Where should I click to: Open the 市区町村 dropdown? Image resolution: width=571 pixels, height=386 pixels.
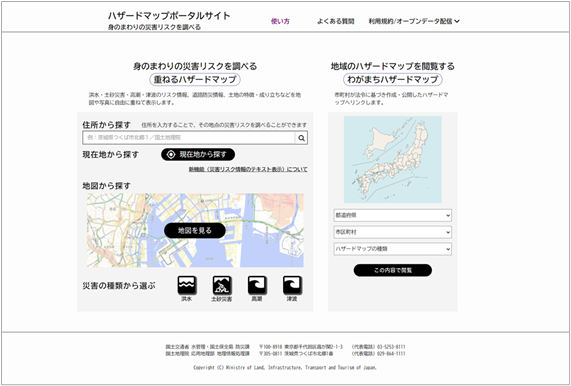(393, 232)
